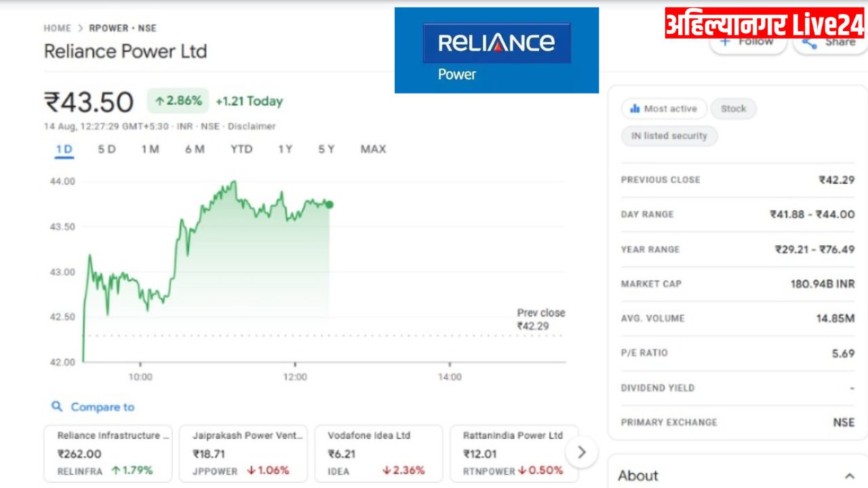This screenshot has width=868, height=488.
Task: Click the Prev close ₹42.29 chart label
Action: point(540,319)
